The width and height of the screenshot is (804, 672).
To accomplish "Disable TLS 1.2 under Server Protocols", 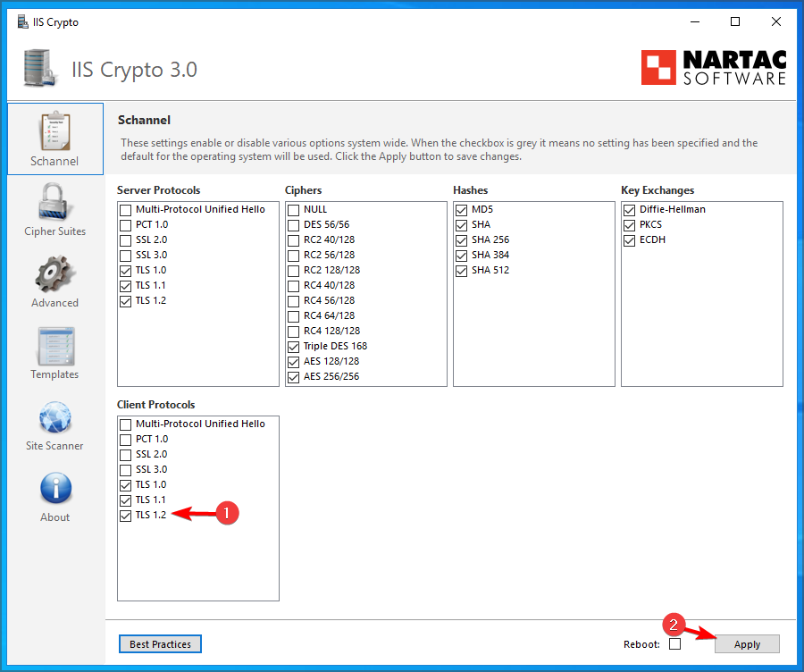I will [125, 300].
